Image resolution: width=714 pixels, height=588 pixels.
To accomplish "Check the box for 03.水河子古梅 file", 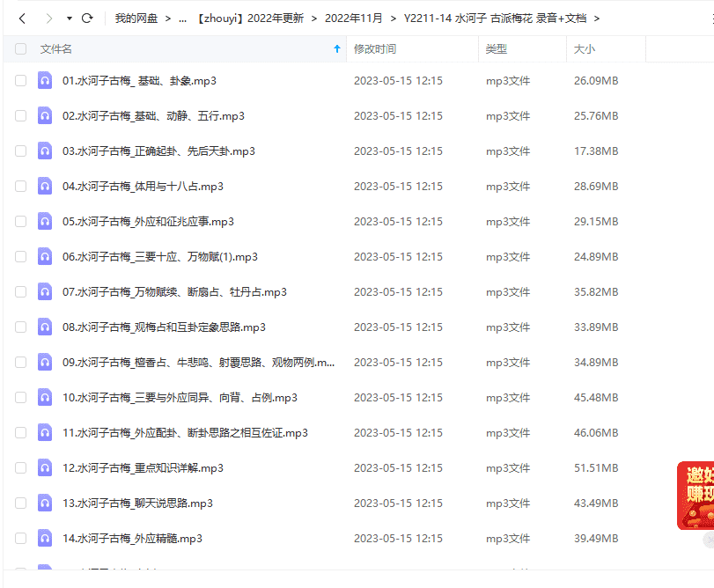I will [20, 151].
